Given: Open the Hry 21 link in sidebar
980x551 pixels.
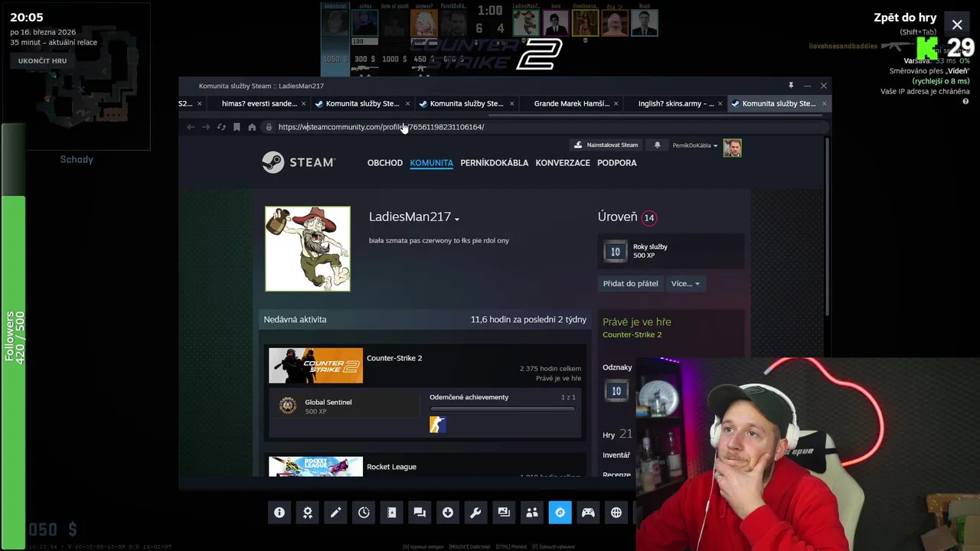Looking at the screenshot, I should [617, 434].
